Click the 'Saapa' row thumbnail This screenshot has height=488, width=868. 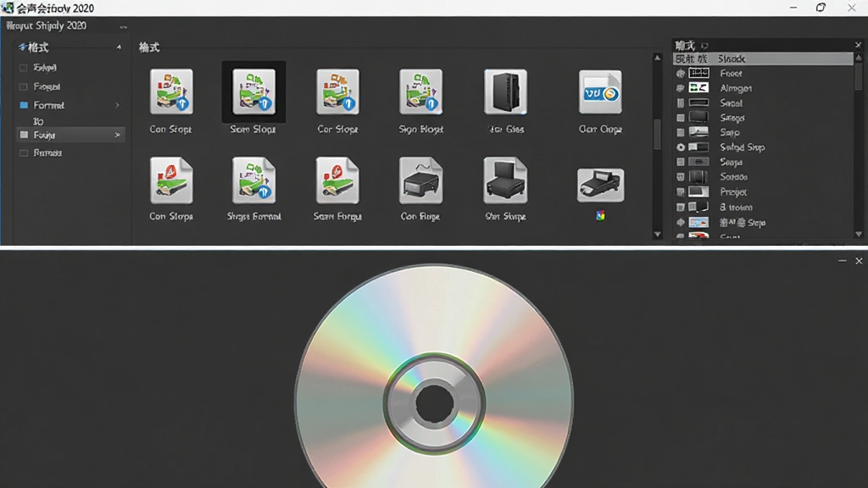point(698,162)
